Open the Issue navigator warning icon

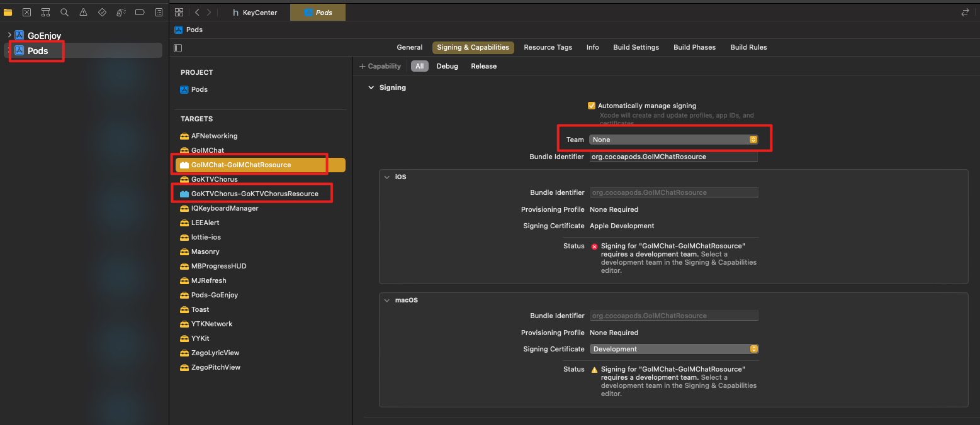coord(83,13)
